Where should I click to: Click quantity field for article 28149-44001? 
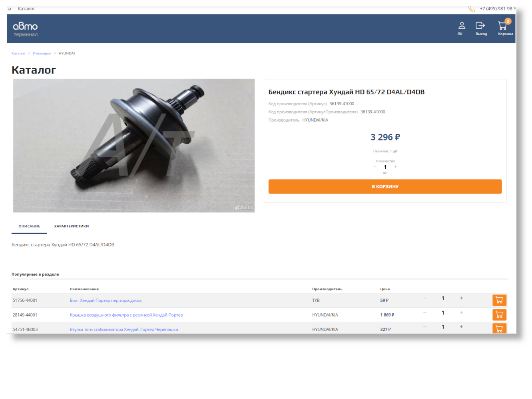[x=443, y=313]
